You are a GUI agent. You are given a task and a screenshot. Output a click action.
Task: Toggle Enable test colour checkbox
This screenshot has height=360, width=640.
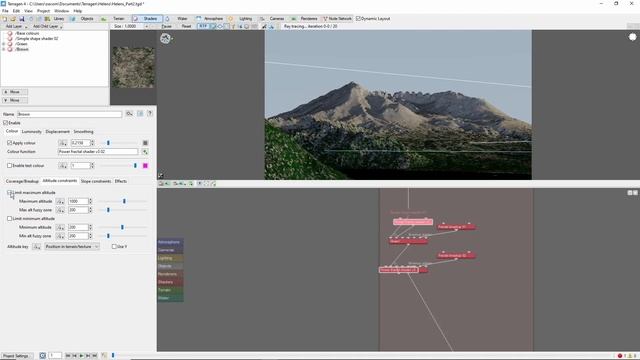tap(9, 166)
